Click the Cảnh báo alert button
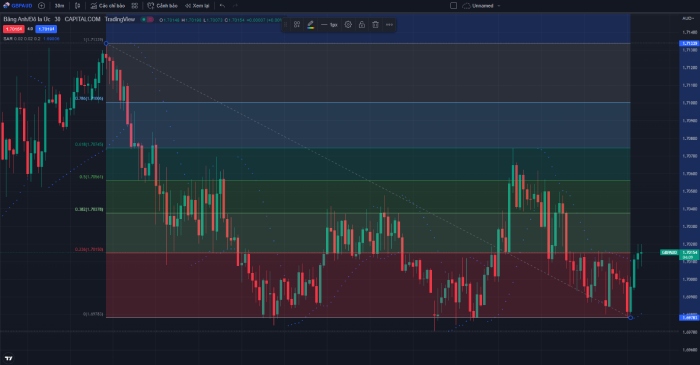 click(x=162, y=6)
